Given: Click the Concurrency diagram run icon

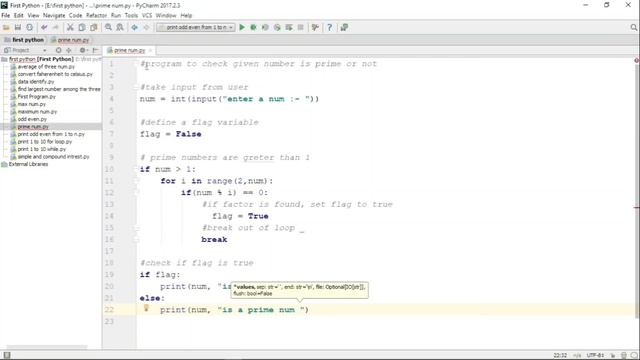Looking at the screenshot, I should (x=289, y=27).
